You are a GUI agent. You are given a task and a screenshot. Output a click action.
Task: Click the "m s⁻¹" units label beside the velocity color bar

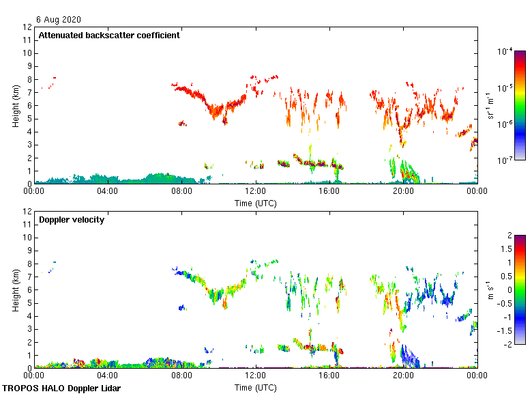491,289
